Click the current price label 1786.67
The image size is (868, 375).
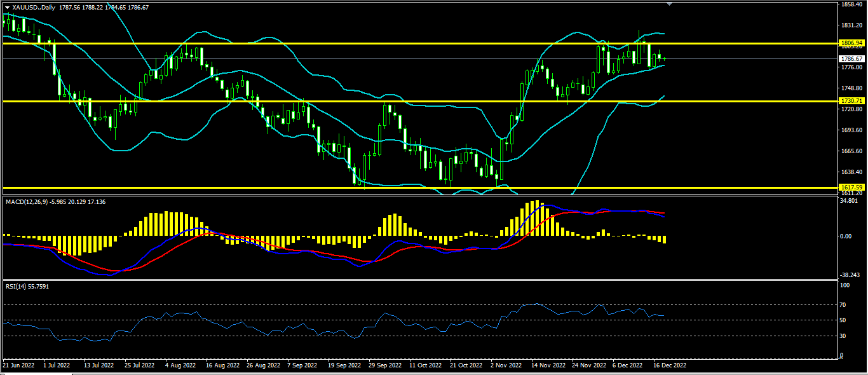851,58
